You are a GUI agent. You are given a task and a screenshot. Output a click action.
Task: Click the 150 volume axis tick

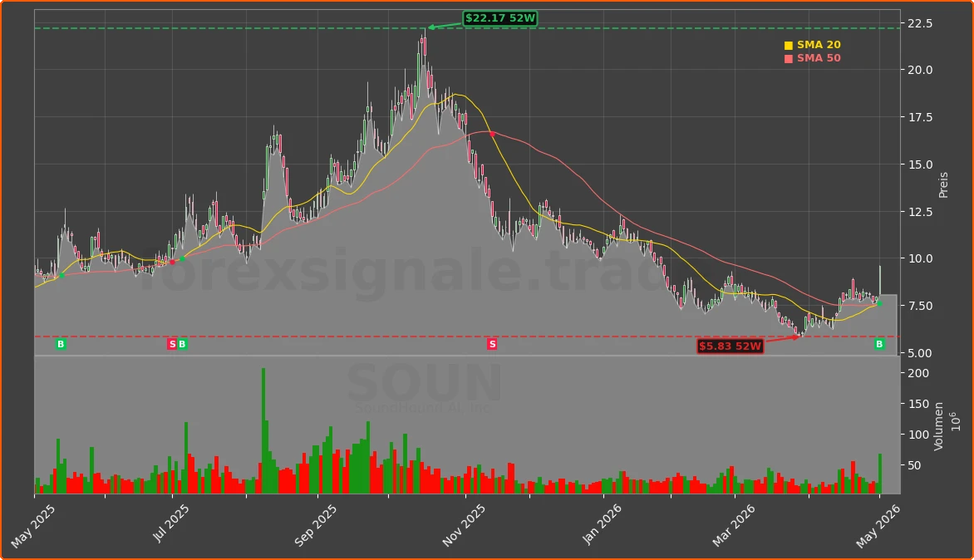click(918, 404)
